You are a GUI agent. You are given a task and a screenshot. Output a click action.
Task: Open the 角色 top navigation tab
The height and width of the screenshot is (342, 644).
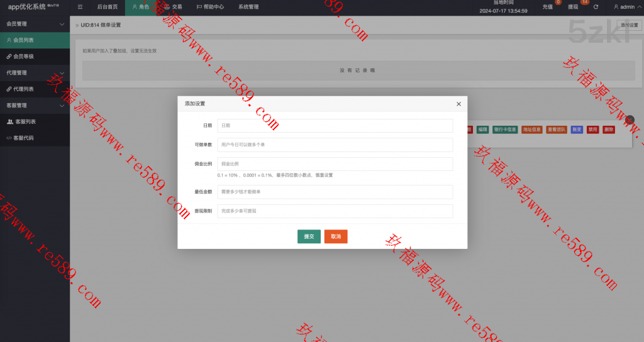pos(141,7)
